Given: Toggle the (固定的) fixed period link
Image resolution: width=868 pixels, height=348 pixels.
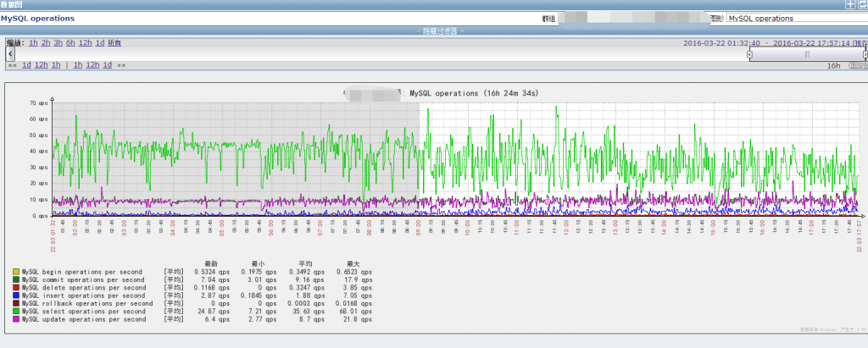Looking at the screenshot, I should pyautogui.click(x=856, y=65).
